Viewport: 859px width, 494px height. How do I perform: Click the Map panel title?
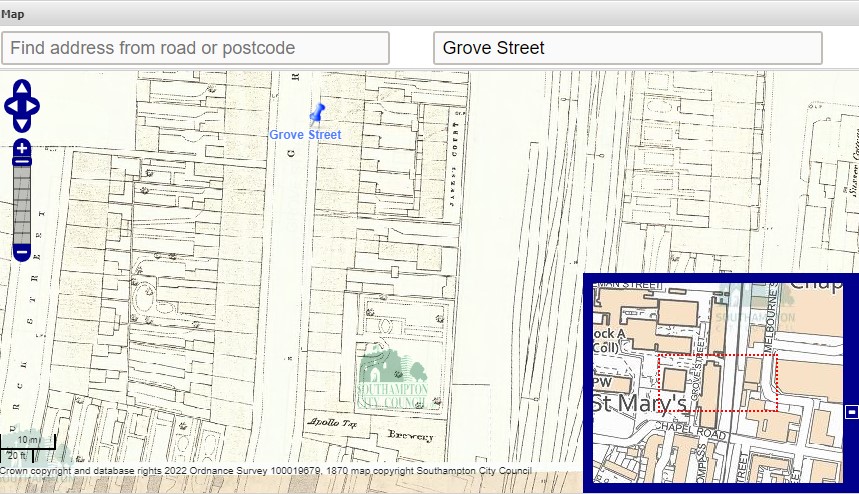point(14,14)
